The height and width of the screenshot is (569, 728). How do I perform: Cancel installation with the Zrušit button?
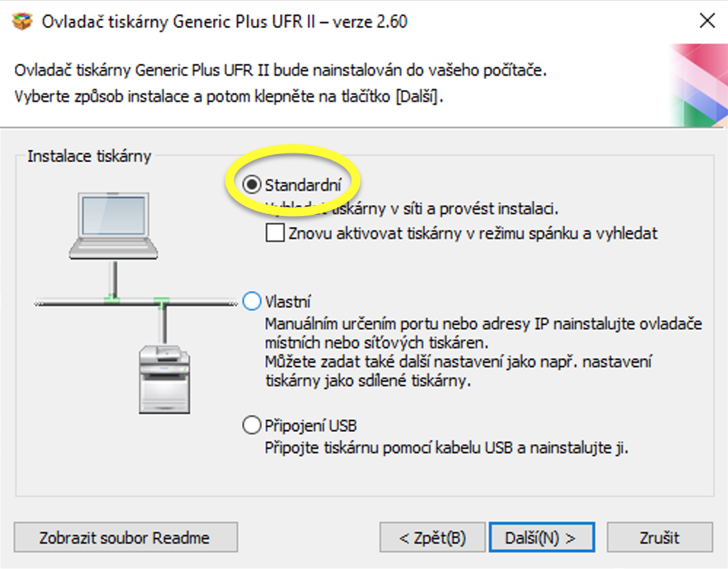[659, 538]
